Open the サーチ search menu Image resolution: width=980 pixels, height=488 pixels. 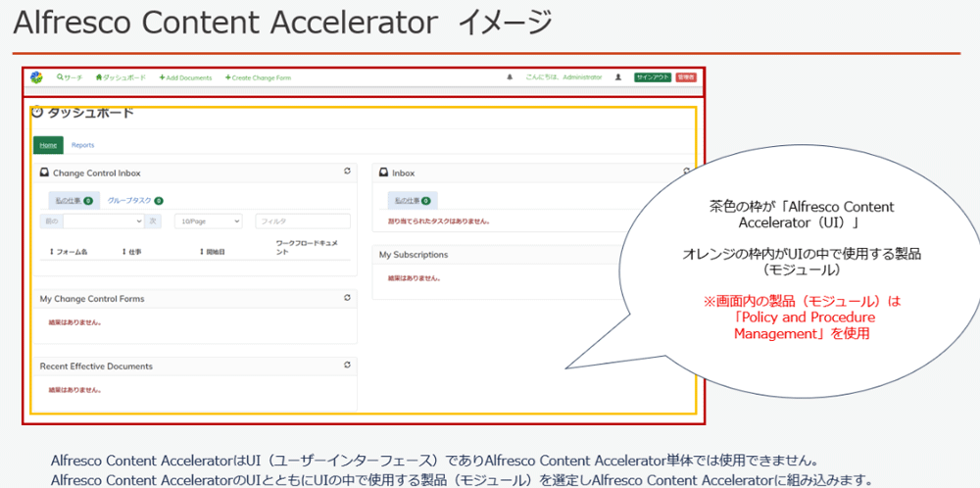70,77
